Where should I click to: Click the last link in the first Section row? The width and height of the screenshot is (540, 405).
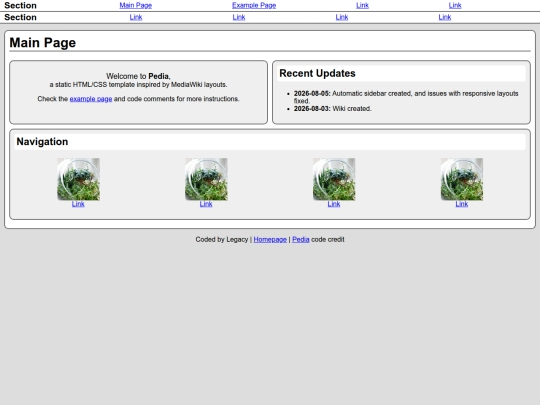coord(455,5)
